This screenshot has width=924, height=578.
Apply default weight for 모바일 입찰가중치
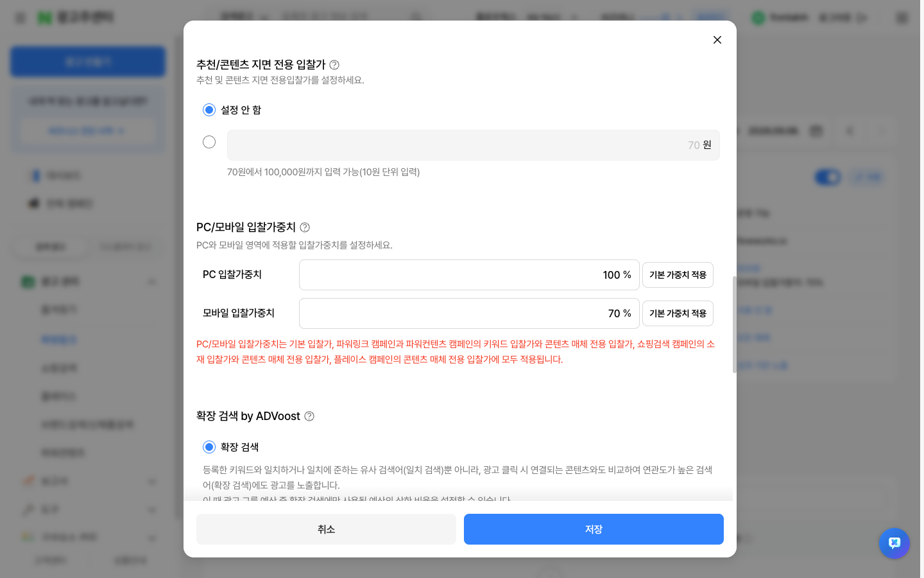pos(678,313)
